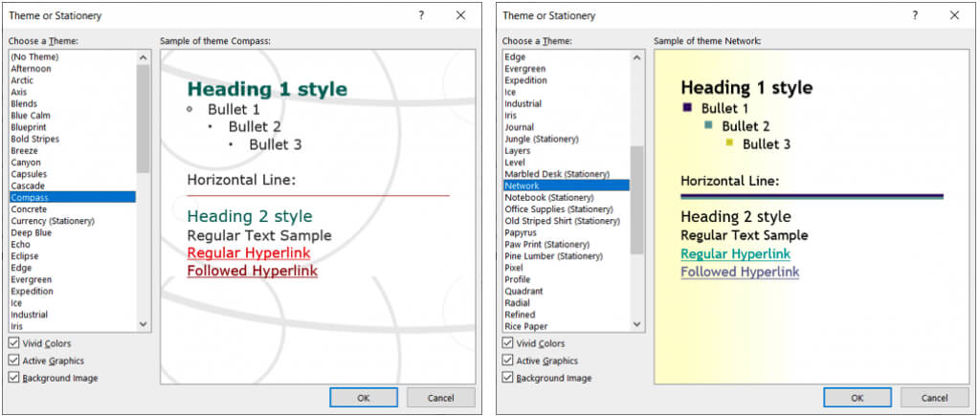The width and height of the screenshot is (980, 416).
Task: Click the scroll-up arrow in the Network dialog's theme list
Action: pos(637,57)
